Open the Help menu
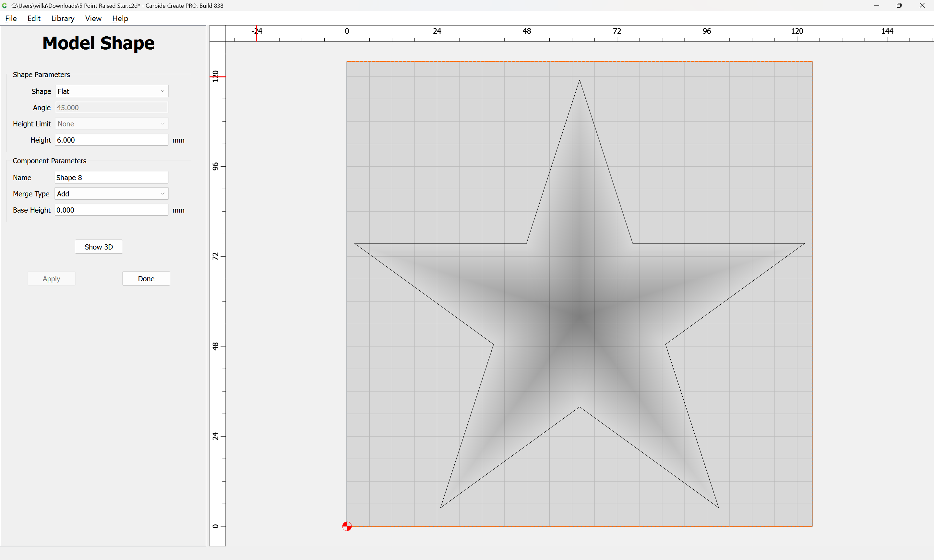The height and width of the screenshot is (560, 934). point(120,18)
